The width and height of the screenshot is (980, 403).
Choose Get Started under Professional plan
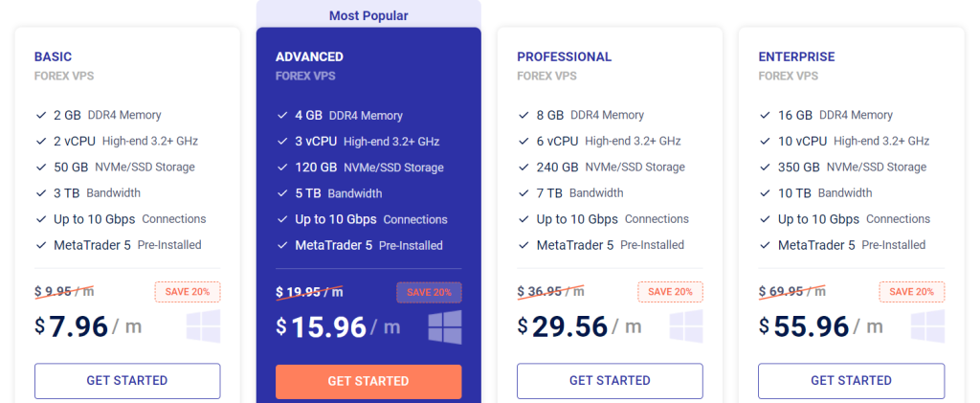(x=610, y=381)
